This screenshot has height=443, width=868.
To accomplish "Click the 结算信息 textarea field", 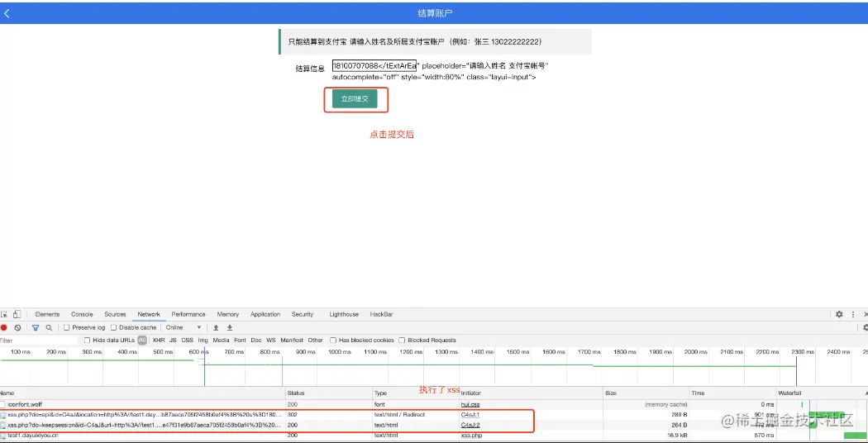I will coord(374,66).
